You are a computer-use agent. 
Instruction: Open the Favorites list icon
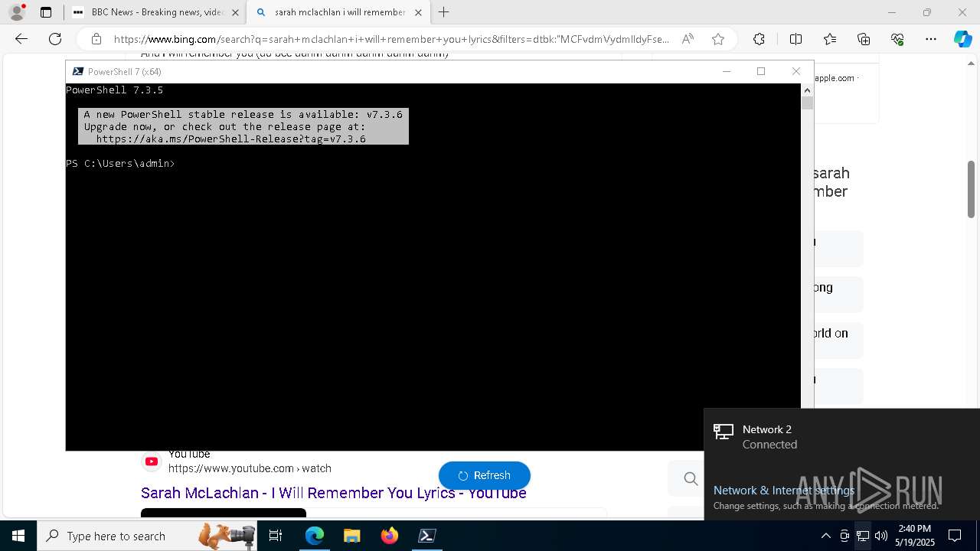click(830, 39)
